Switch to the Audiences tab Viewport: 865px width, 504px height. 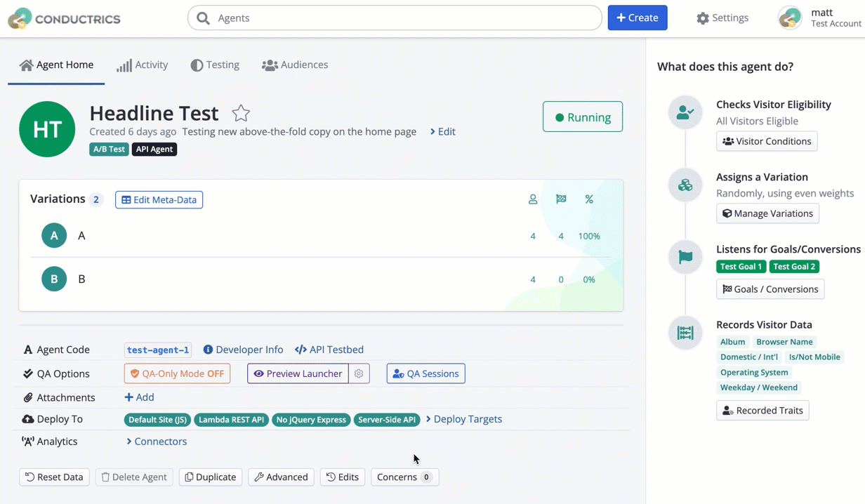(295, 65)
